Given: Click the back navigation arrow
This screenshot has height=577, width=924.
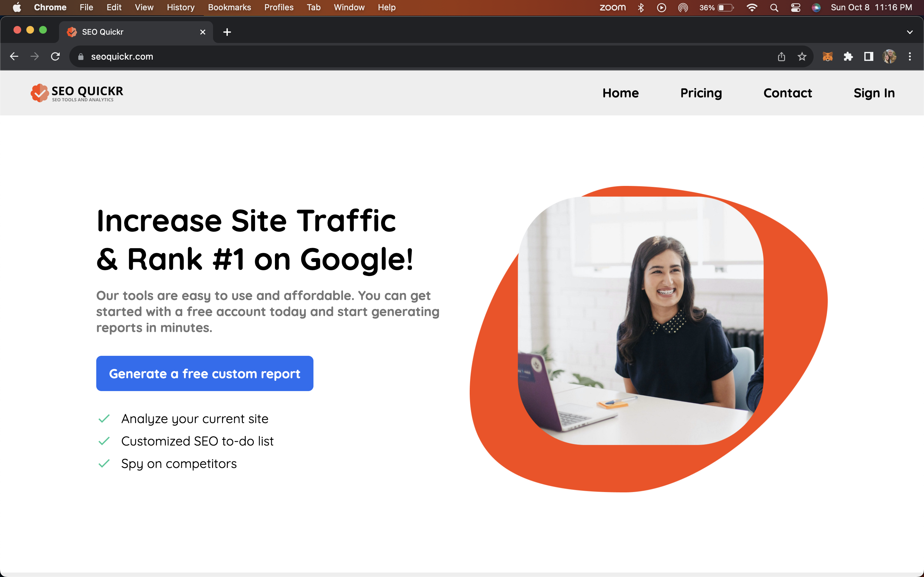Looking at the screenshot, I should 14,56.
